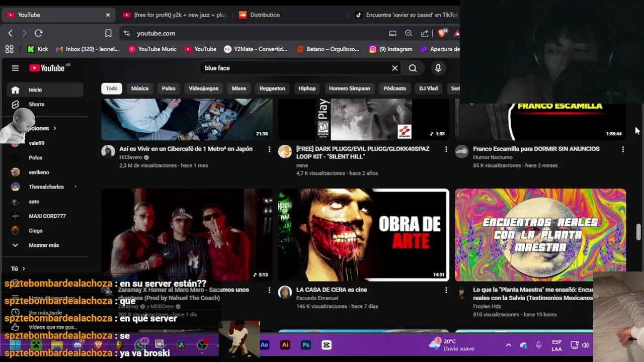Select the Videojuegos filter chip

203,88
